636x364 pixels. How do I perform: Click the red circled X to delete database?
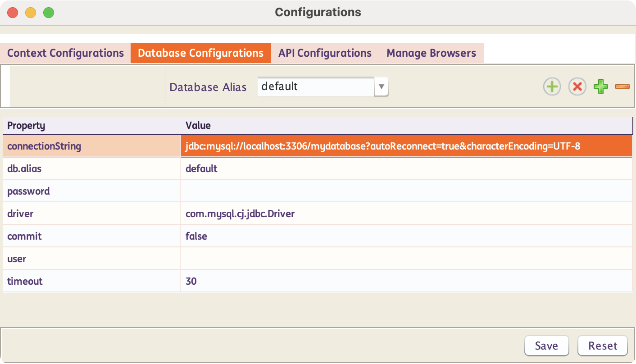(577, 86)
